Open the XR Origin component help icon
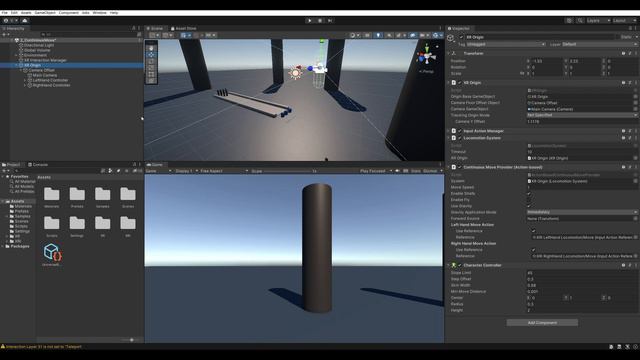Screen dimensions: 640x360 pos(623,83)
